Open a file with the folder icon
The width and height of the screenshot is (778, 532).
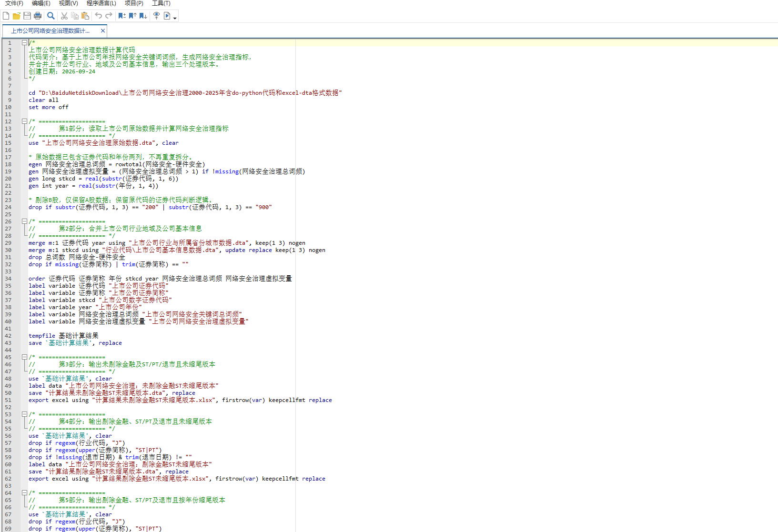pos(17,16)
